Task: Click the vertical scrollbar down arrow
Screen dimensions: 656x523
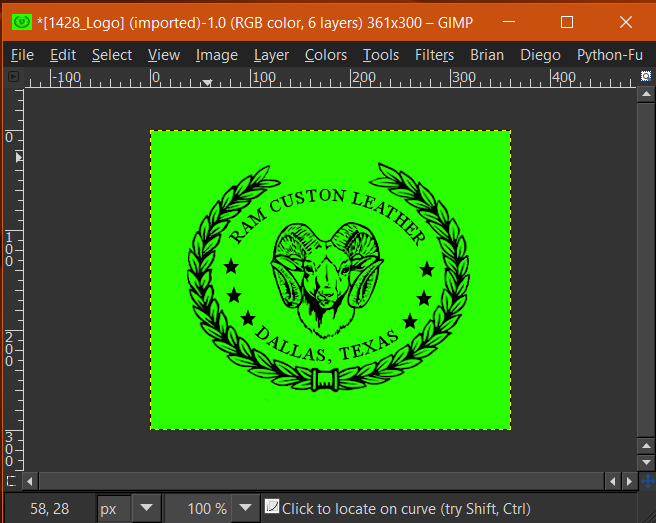Action: 646,462
